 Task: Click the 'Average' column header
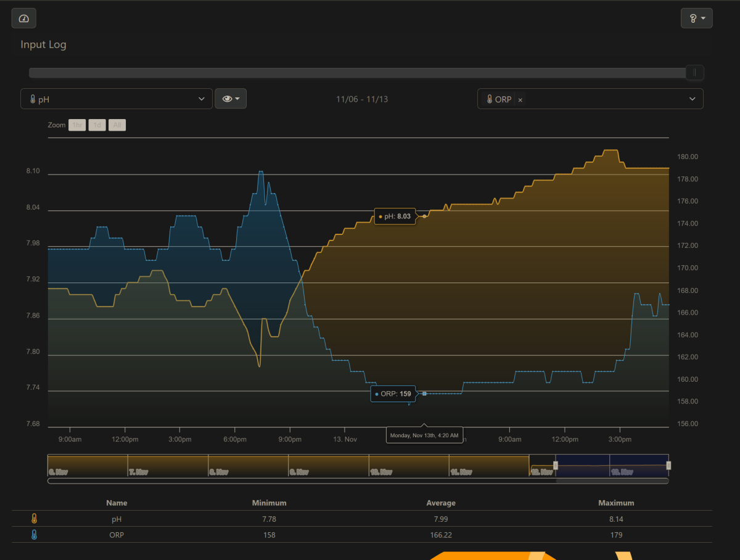pyautogui.click(x=441, y=503)
